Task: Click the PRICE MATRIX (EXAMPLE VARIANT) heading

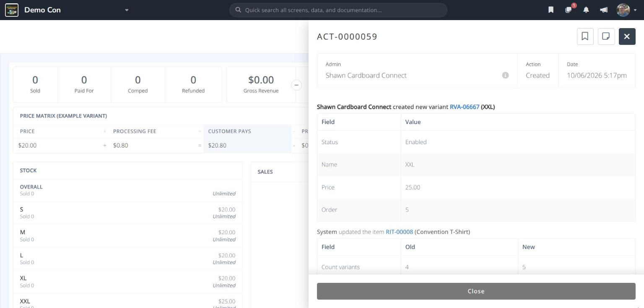Action: click(x=63, y=116)
